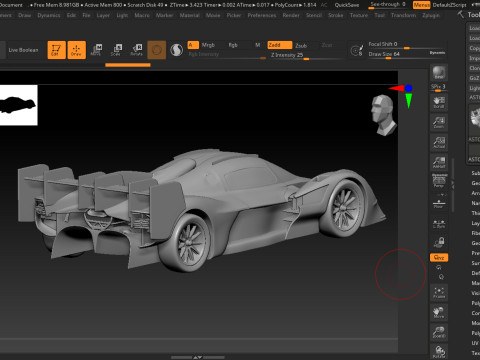Toggle the Rgb paint mode
The height and width of the screenshot is (360, 480).
[x=233, y=45]
